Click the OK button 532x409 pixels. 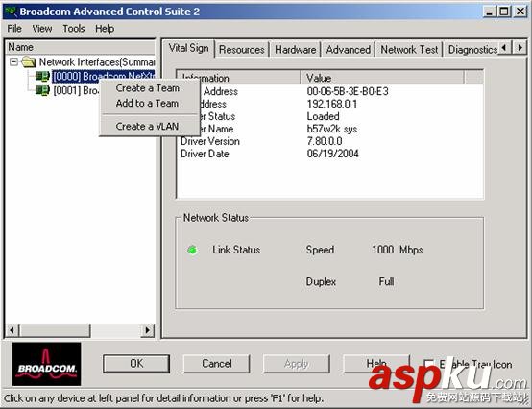pyautogui.click(x=136, y=364)
